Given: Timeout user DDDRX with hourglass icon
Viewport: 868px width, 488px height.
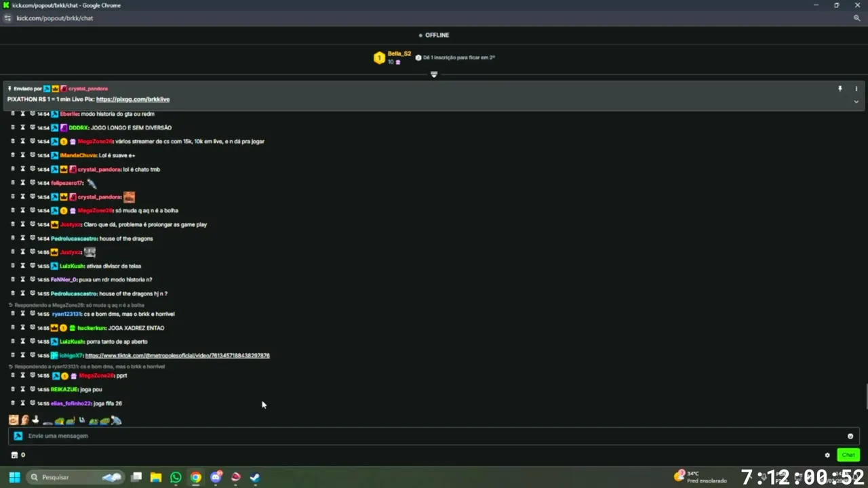Looking at the screenshot, I should pyautogui.click(x=22, y=127).
